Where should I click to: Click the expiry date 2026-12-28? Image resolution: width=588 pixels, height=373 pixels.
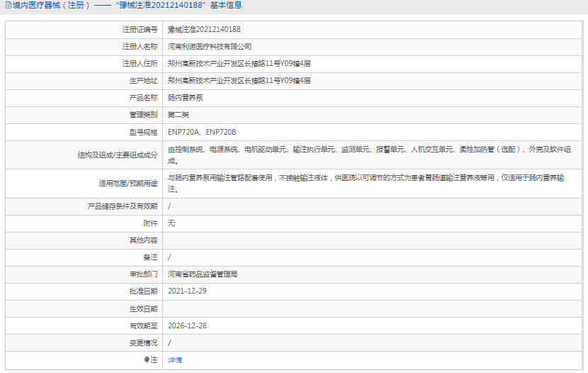tap(187, 325)
